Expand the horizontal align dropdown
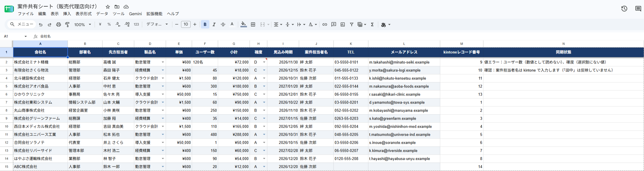644x171 pixels. (278, 25)
